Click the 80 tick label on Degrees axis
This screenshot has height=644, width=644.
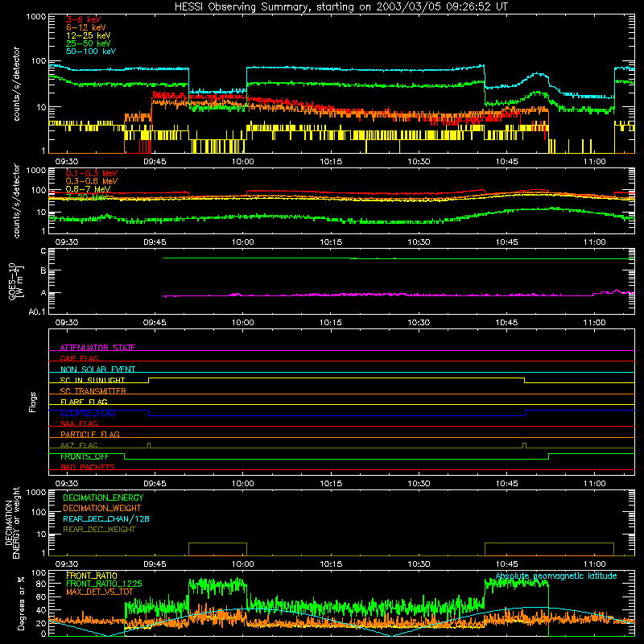point(41,584)
